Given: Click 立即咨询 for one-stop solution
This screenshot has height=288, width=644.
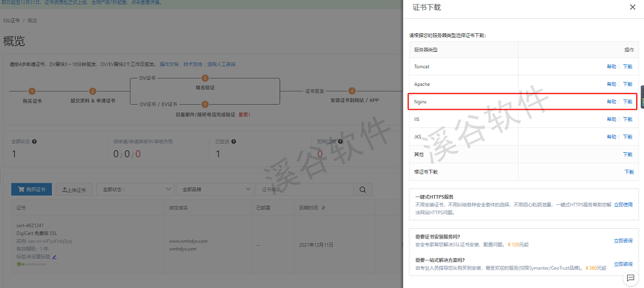Looking at the screenshot, I should pyautogui.click(x=623, y=264).
